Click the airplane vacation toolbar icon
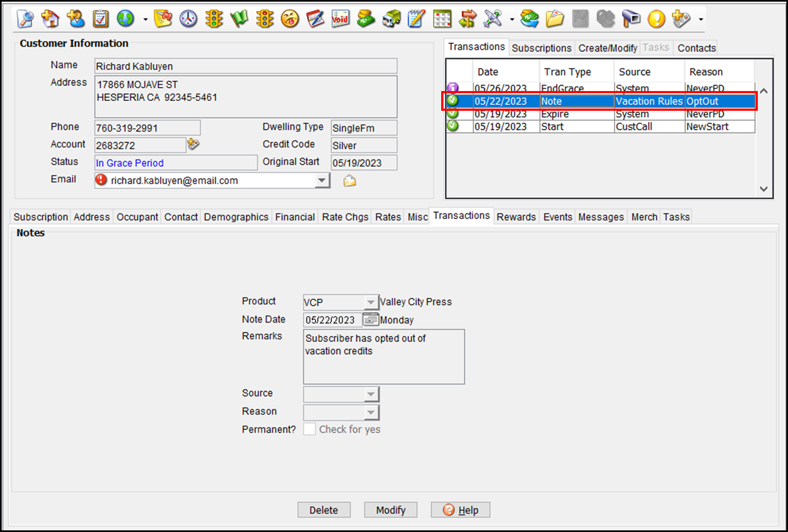The width and height of the screenshot is (788, 532). point(492,19)
